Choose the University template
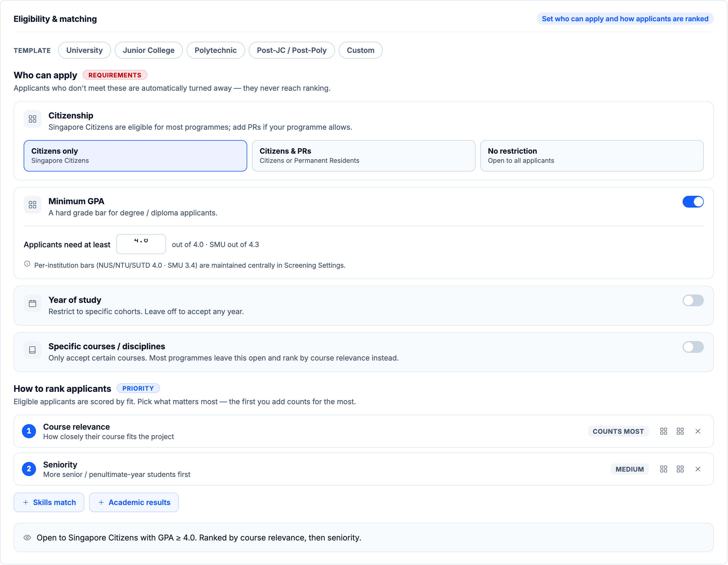 84,50
